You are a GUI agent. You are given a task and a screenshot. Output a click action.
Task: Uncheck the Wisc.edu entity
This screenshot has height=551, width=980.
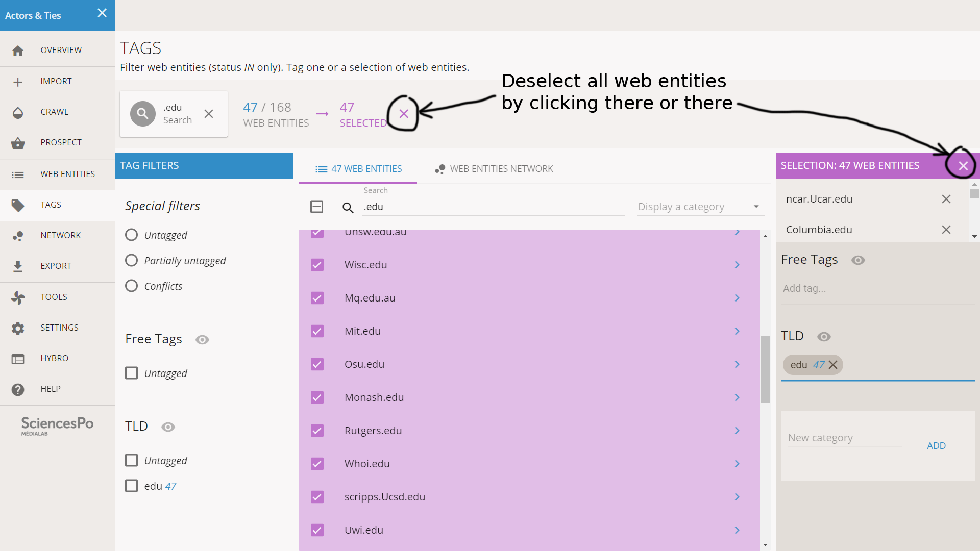[317, 265]
